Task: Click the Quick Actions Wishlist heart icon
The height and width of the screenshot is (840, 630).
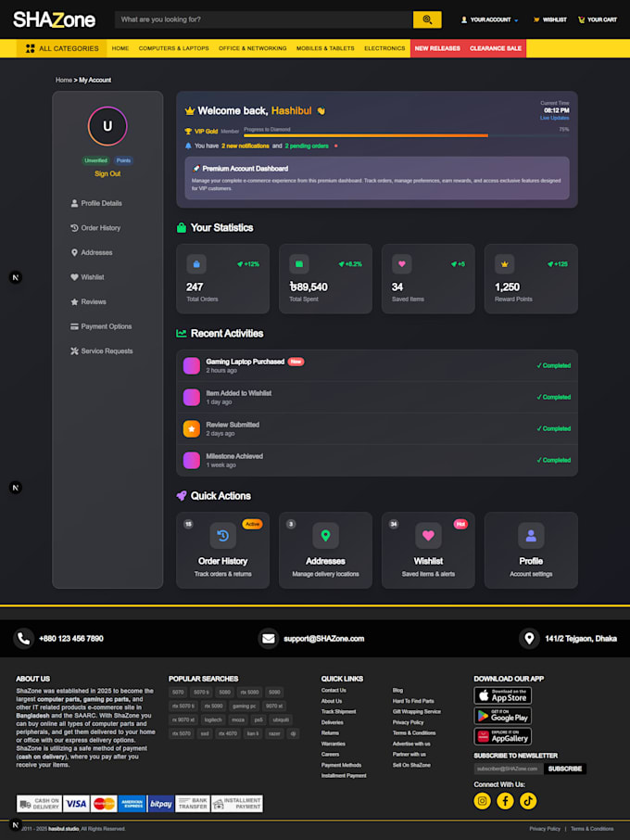Action: click(x=428, y=536)
